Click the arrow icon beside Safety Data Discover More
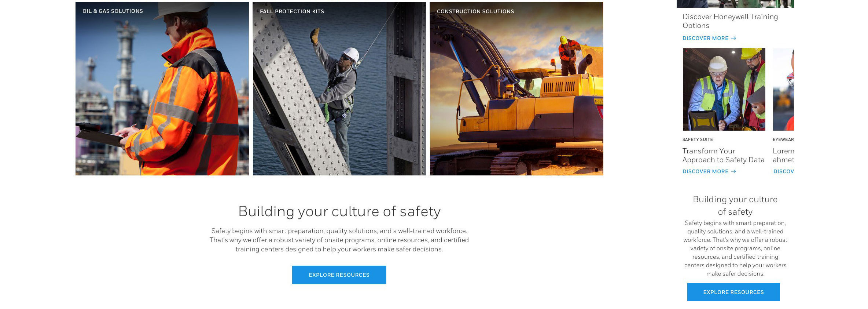The height and width of the screenshot is (309, 868). point(733,171)
